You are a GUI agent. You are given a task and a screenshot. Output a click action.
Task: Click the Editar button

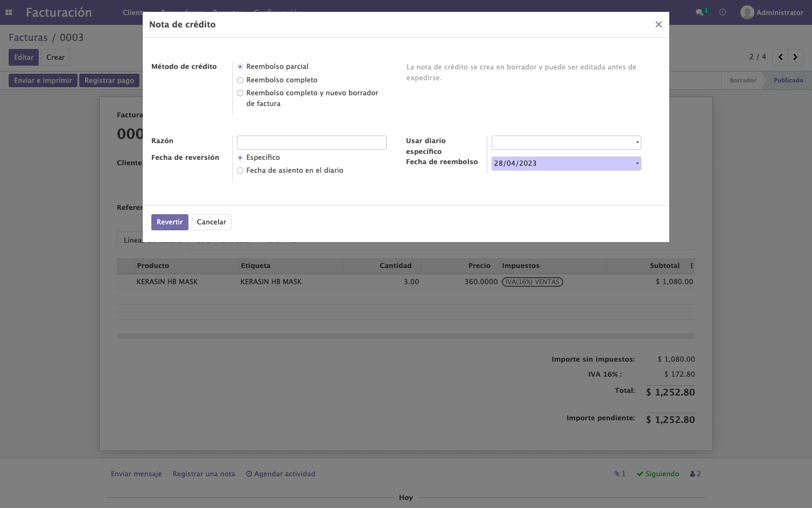tap(24, 58)
